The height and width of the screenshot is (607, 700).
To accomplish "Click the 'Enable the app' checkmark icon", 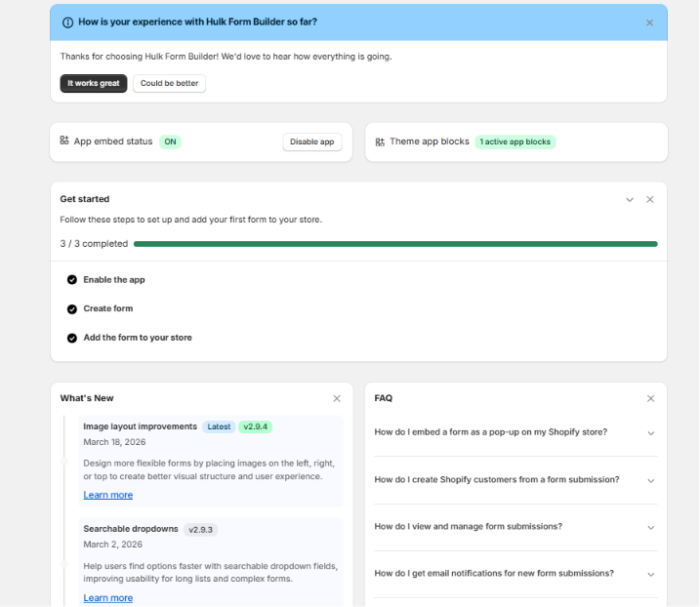I will (x=72, y=280).
